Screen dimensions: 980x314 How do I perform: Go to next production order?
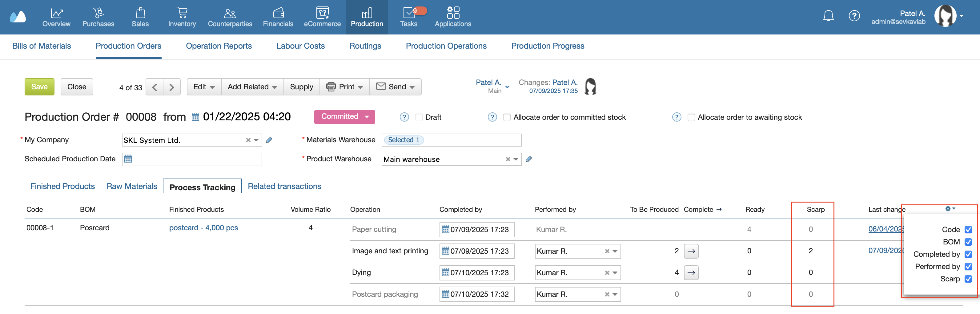(171, 87)
